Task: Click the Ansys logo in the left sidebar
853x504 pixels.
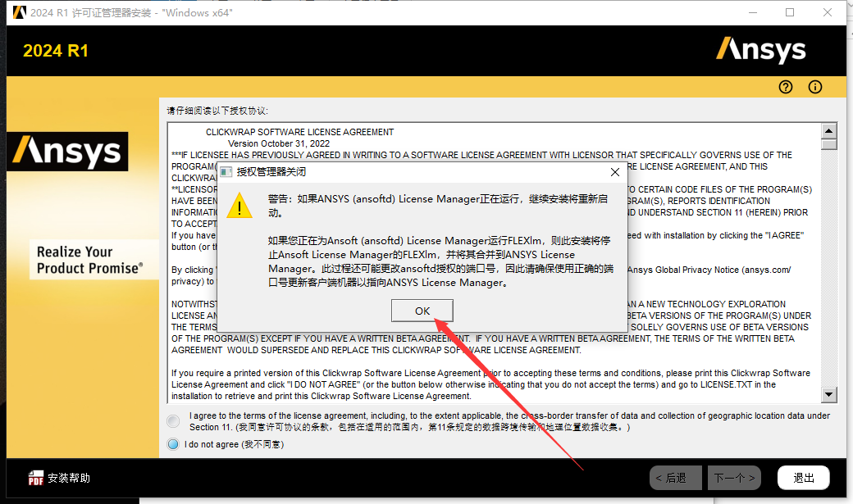Action: click(x=67, y=152)
